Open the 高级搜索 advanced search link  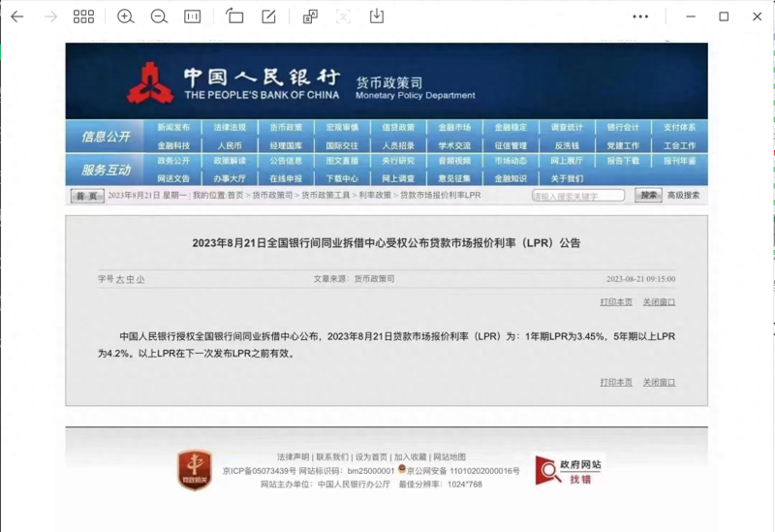(684, 196)
